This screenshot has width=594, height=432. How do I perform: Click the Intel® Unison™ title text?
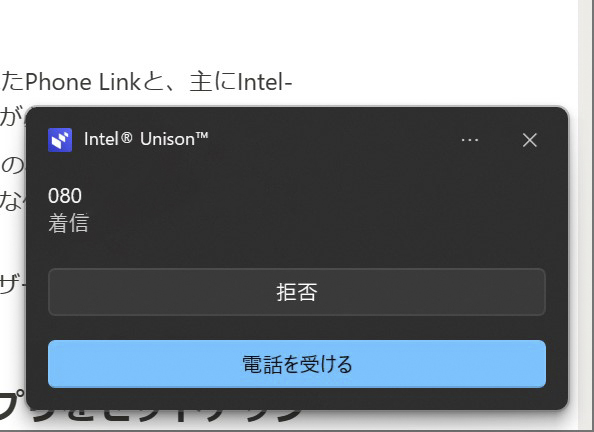pyautogui.click(x=146, y=139)
